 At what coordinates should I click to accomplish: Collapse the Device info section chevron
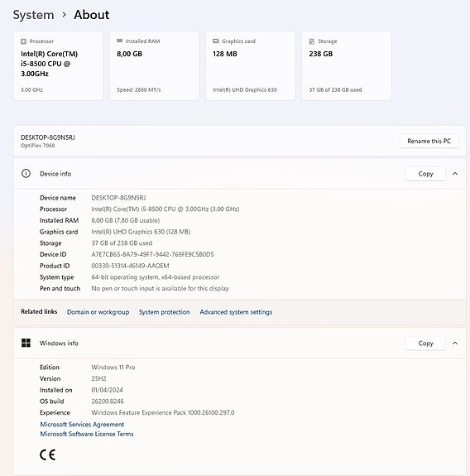coord(455,174)
